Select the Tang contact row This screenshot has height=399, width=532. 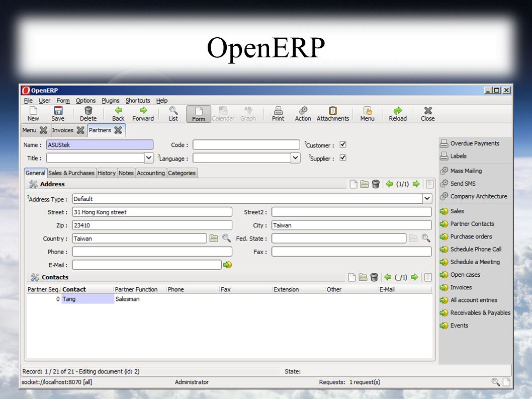(229, 299)
